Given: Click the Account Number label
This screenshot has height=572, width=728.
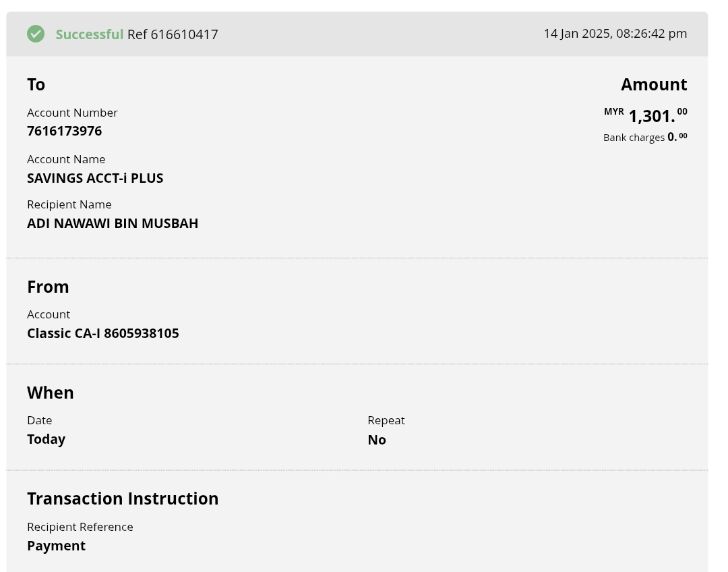Looking at the screenshot, I should tap(72, 113).
